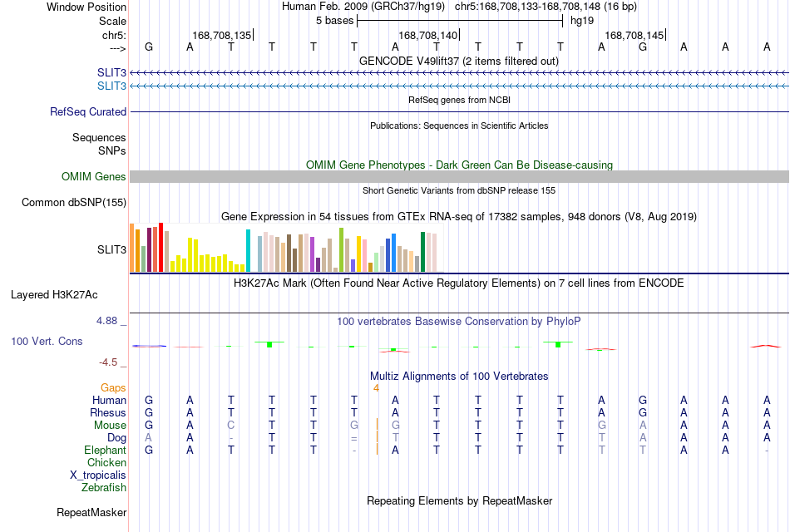790x532 pixels.
Task: Click the cyan bar in the GTEx chart
Action: tap(248, 251)
